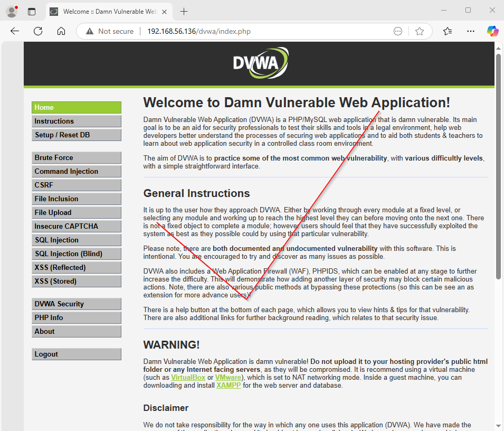Click the DVWA logo in header
Viewport: 504px width, 431px height.
pyautogui.click(x=261, y=63)
